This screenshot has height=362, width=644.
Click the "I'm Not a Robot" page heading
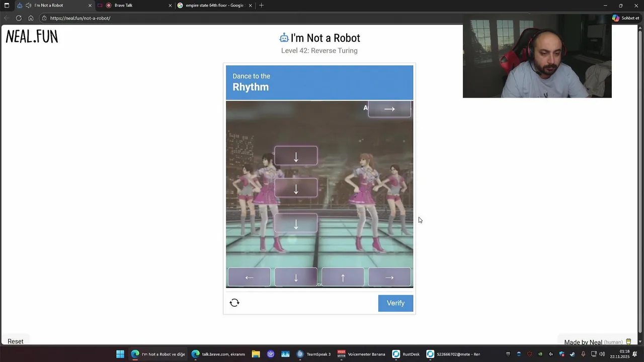coord(325,38)
